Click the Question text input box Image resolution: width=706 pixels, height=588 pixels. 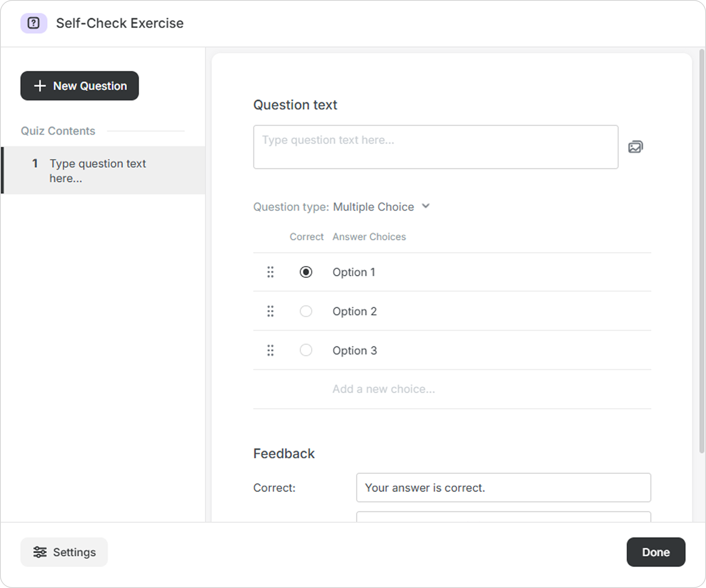coord(435,147)
